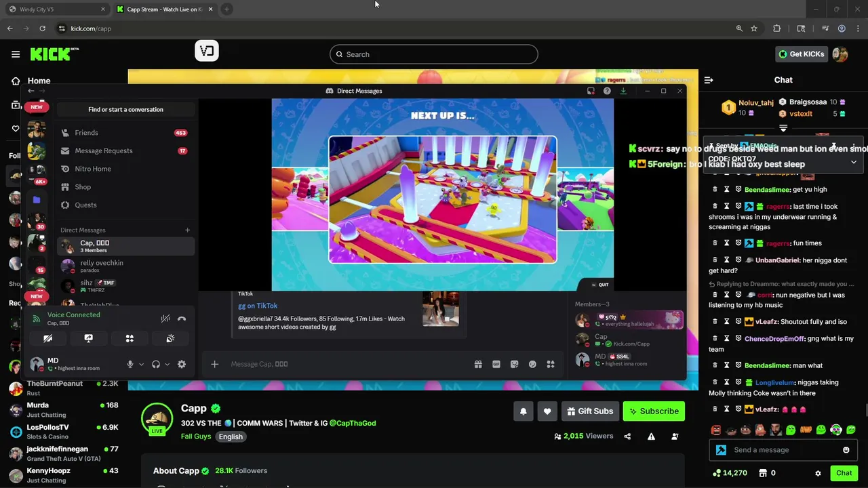Mute the Discord microphone
Screen dimensions: 868x488
coord(130,364)
